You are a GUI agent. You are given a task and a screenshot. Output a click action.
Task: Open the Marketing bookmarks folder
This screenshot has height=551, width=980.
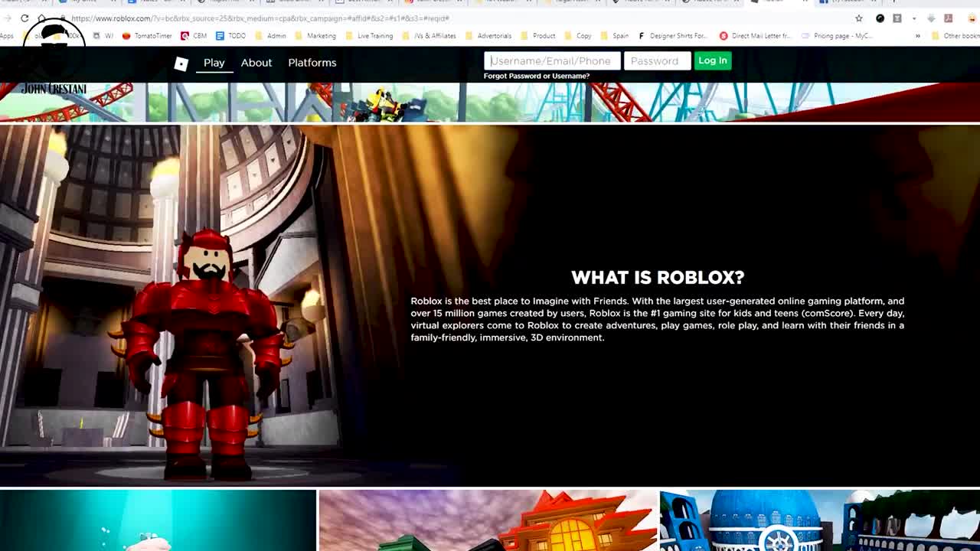click(315, 36)
